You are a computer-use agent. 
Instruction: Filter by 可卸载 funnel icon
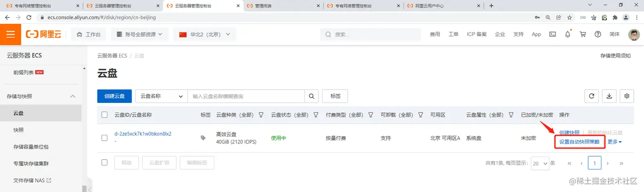[x=420, y=115]
